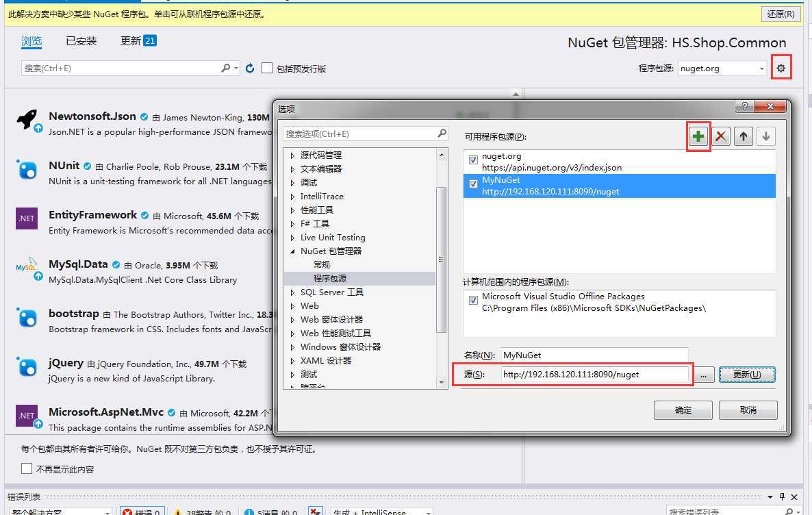The image size is (812, 515).
Task: Toggle messages filter in error list
Action: coord(270,512)
